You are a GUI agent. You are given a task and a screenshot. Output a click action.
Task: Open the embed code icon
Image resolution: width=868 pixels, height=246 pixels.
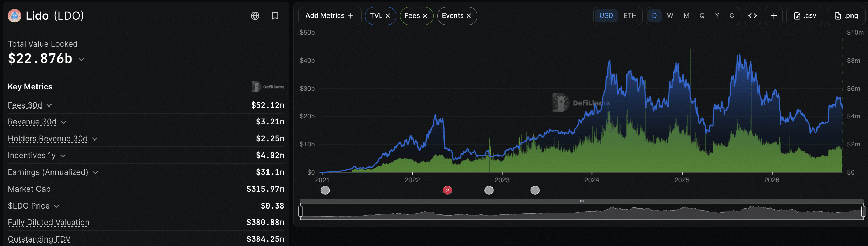752,16
